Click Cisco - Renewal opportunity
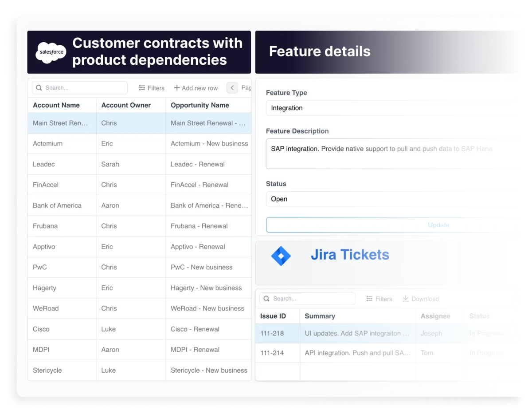532x414 pixels. [x=195, y=329]
